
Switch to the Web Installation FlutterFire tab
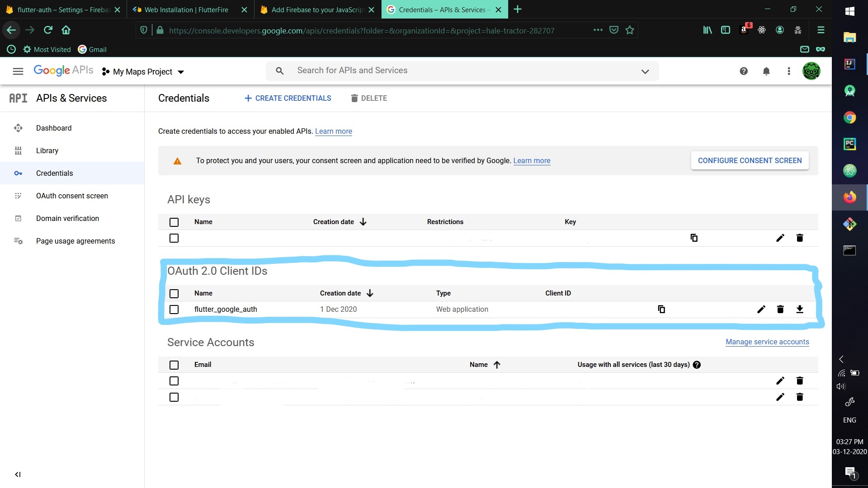point(186,9)
